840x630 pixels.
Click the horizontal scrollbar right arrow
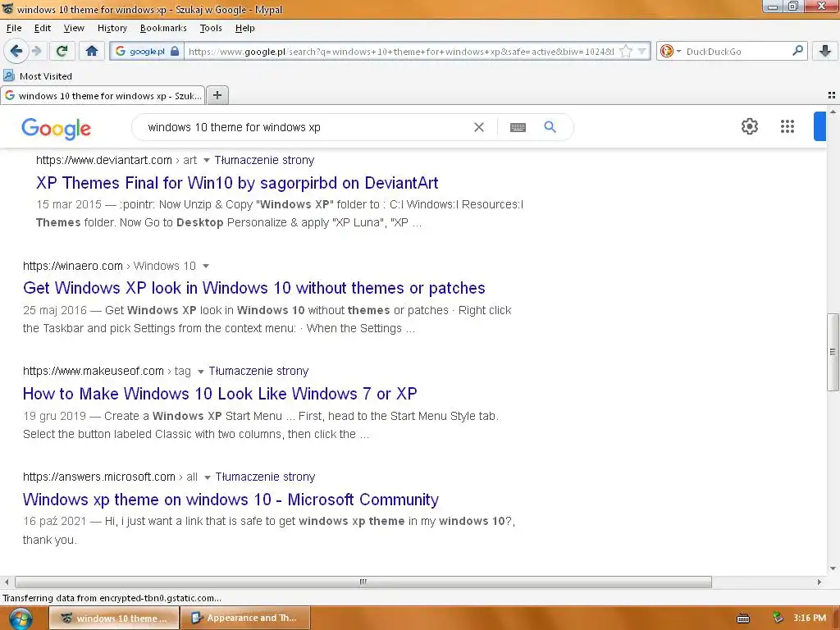[819, 582]
